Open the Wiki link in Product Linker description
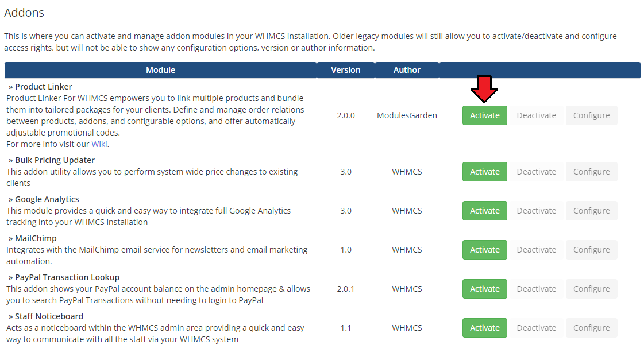 pyautogui.click(x=99, y=144)
